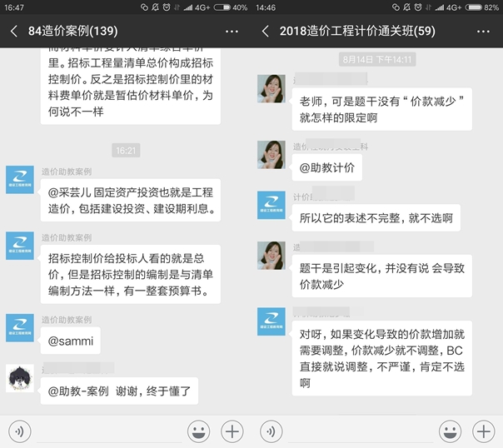Expand plus attachment menu in right chat
The image size is (503, 448).
tap(483, 431)
